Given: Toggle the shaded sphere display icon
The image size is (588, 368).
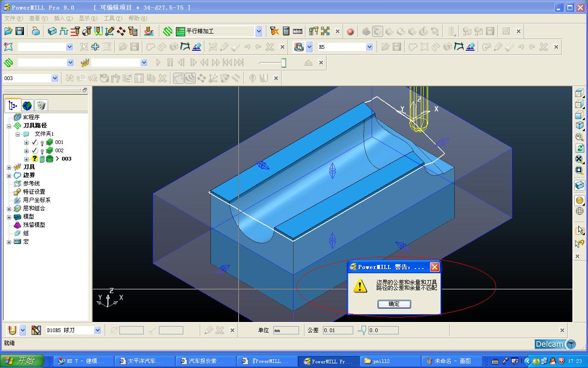Looking at the screenshot, I should [x=579, y=201].
